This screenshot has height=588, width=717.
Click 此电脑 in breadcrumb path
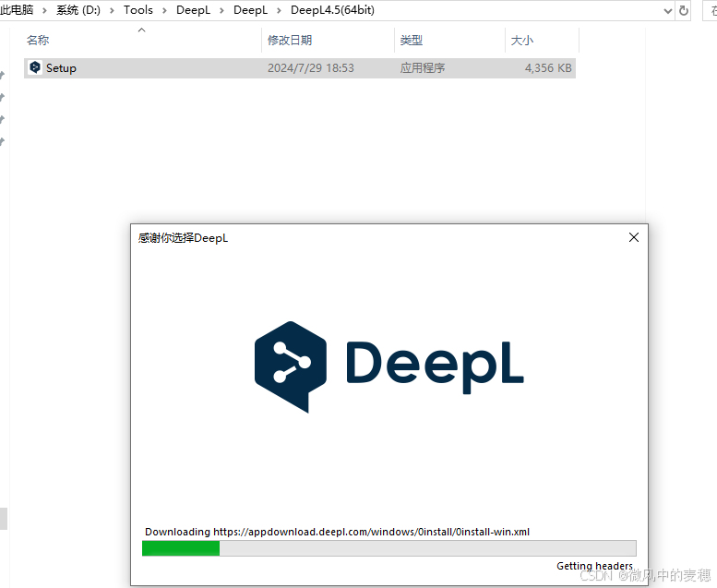[x=17, y=9]
